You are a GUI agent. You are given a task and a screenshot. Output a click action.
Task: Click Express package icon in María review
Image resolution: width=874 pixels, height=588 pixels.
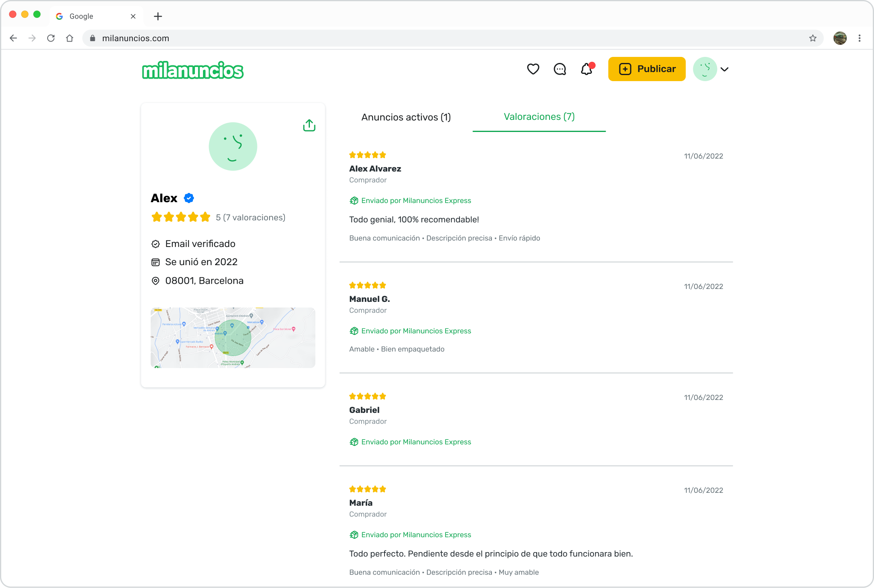[x=354, y=535]
